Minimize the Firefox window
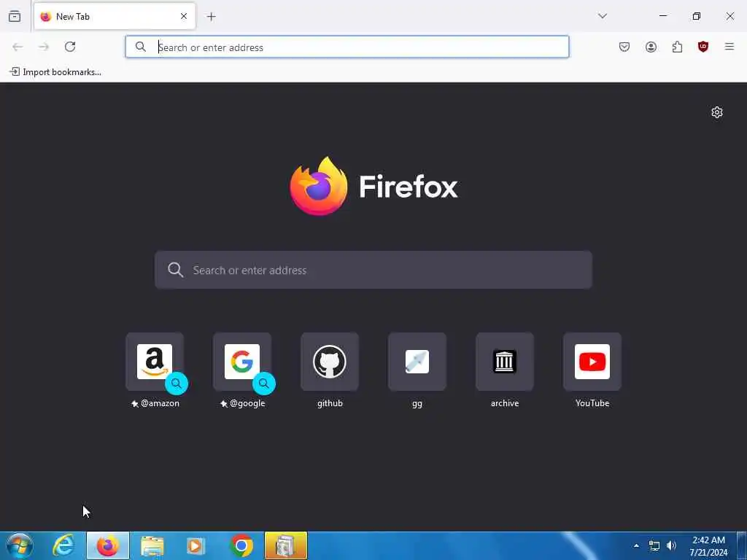747x560 pixels. coord(662,16)
